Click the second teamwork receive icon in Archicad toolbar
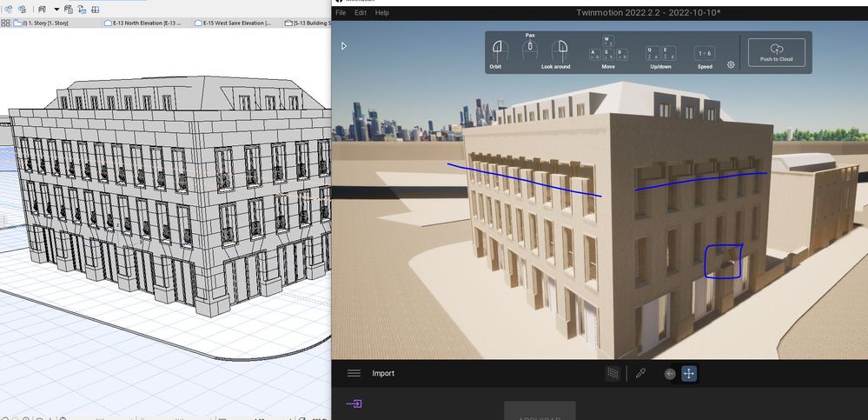 coord(22,9)
